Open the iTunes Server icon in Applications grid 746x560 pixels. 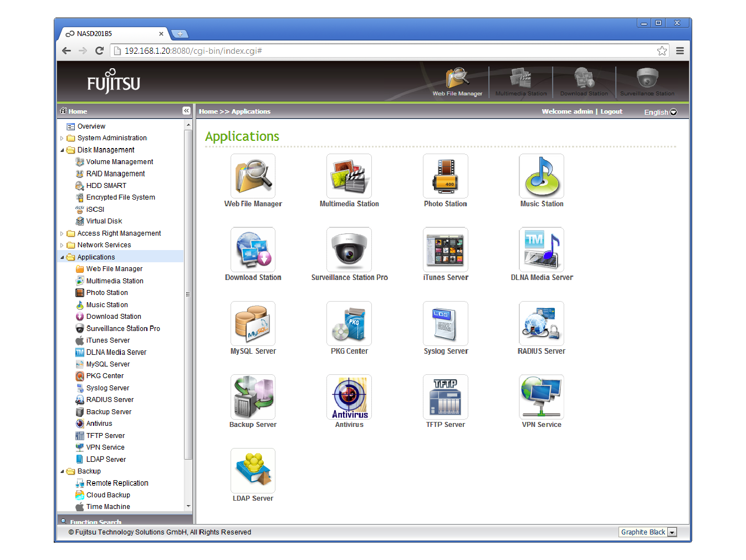(x=446, y=250)
